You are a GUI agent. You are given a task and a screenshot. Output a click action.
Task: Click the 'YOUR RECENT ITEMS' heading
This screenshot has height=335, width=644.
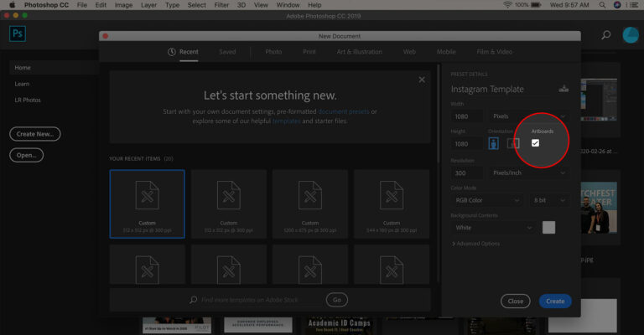coord(135,158)
